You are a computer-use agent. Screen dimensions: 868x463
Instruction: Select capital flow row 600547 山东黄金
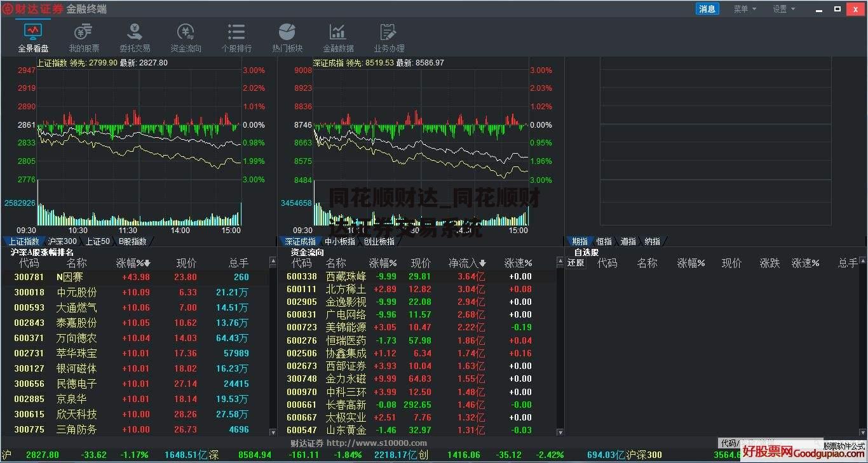tap(419, 430)
